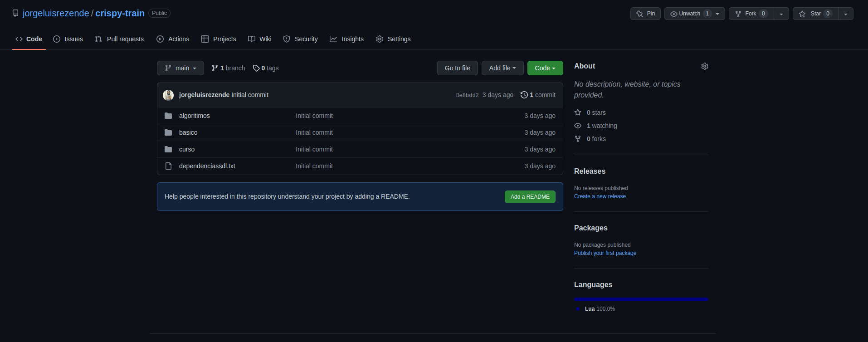Screen dimensions: 868x342
Task: Open the dependenciassdl.txt file
Action: (x=207, y=166)
